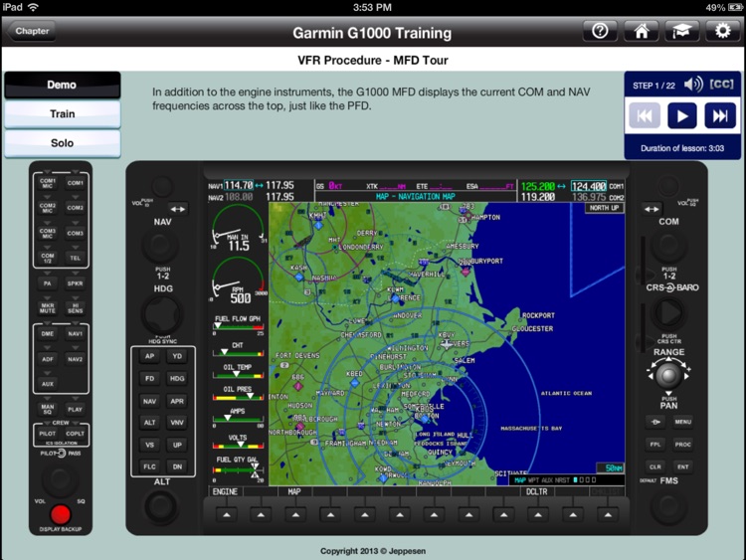Viewport: 746px width, 560px height.
Task: Select the Solo mode tab
Action: click(x=62, y=143)
